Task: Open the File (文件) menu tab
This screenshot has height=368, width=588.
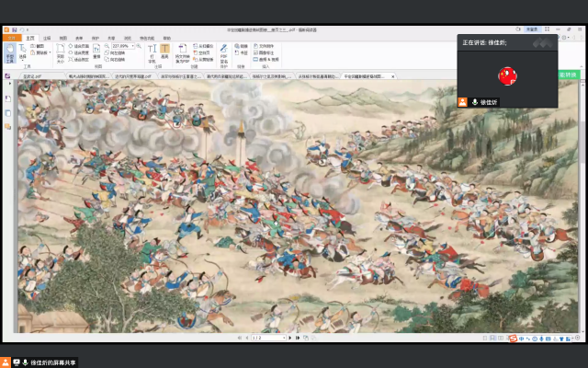Action: (x=8, y=38)
